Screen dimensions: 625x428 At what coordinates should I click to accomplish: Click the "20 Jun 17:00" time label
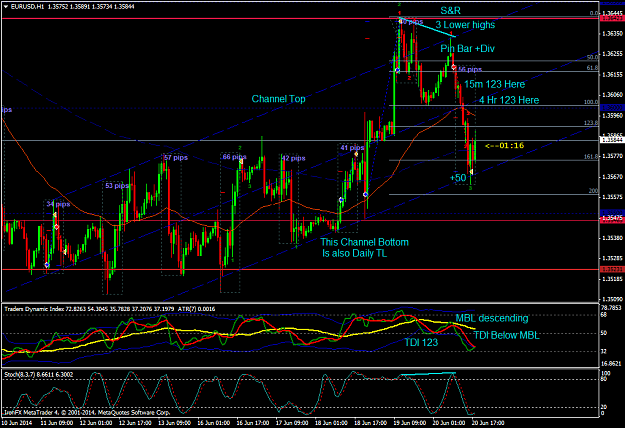488,423
